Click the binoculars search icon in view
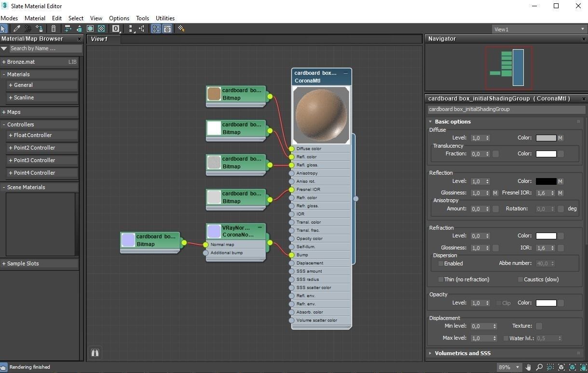Viewport: 588px width, 373px height. [95, 353]
